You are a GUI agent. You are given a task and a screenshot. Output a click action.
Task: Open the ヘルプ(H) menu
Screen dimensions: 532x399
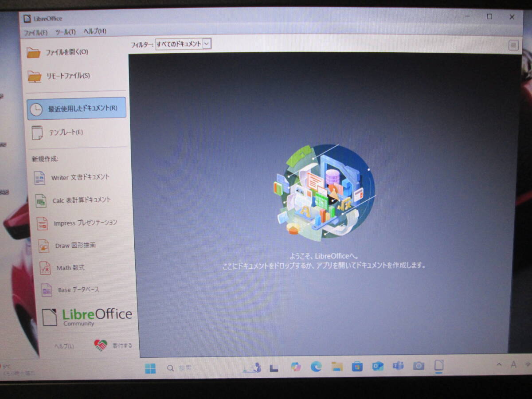coord(95,31)
